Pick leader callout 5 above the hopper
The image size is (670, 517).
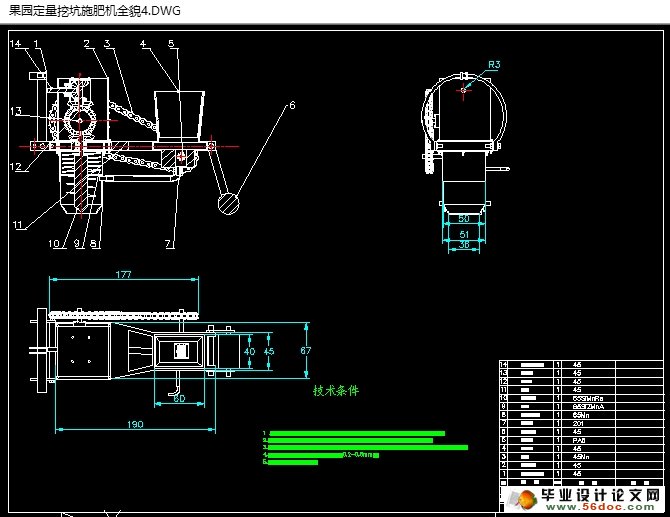pyautogui.click(x=171, y=44)
